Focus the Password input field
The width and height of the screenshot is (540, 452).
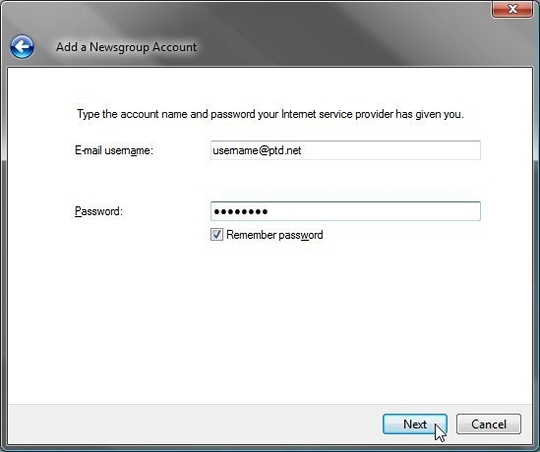[x=345, y=211]
